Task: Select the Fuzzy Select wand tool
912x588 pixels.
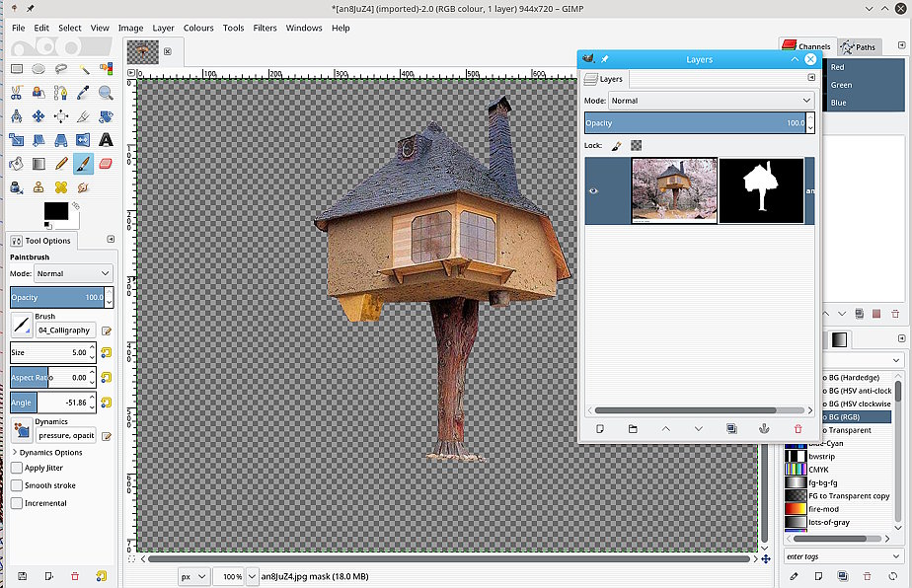Action: point(84,69)
